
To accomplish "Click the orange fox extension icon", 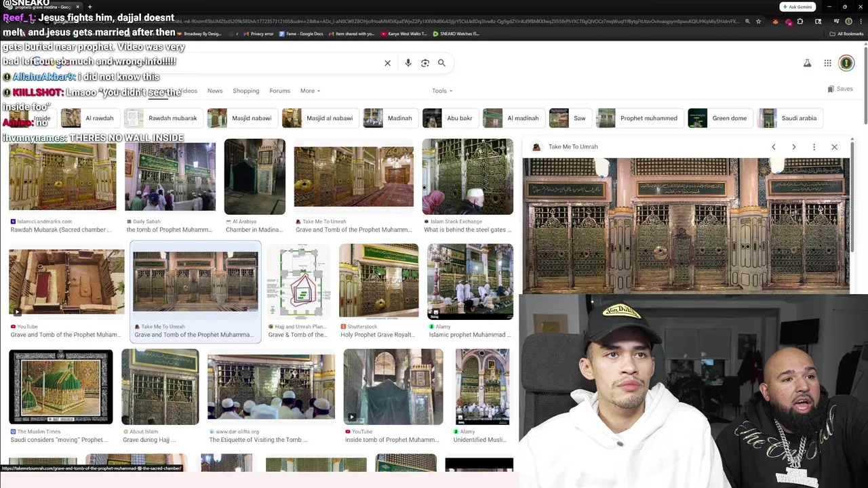I will pyautogui.click(x=776, y=22).
